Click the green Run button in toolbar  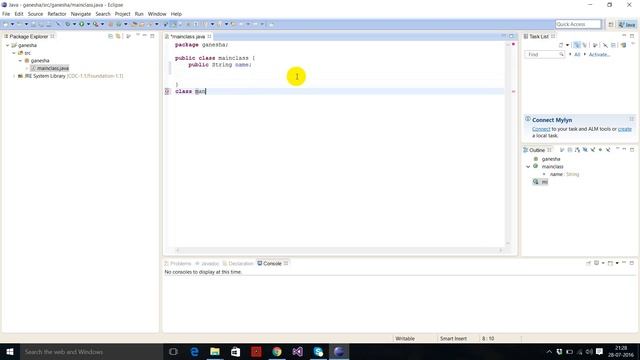[x=82, y=24]
